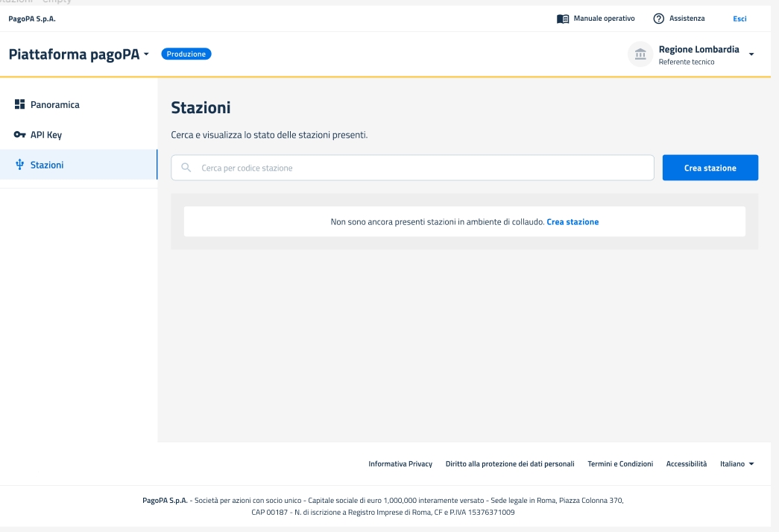Select Stazioni in the sidebar

[x=47, y=165]
